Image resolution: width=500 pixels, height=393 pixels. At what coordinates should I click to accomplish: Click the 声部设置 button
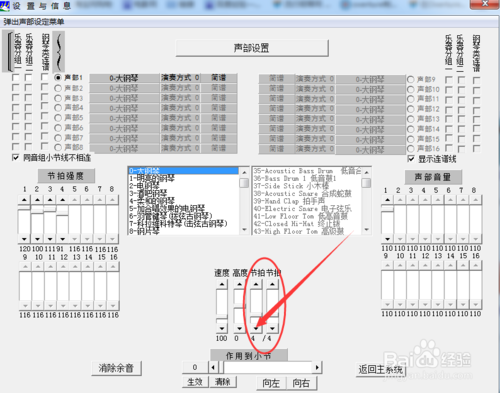(x=252, y=48)
